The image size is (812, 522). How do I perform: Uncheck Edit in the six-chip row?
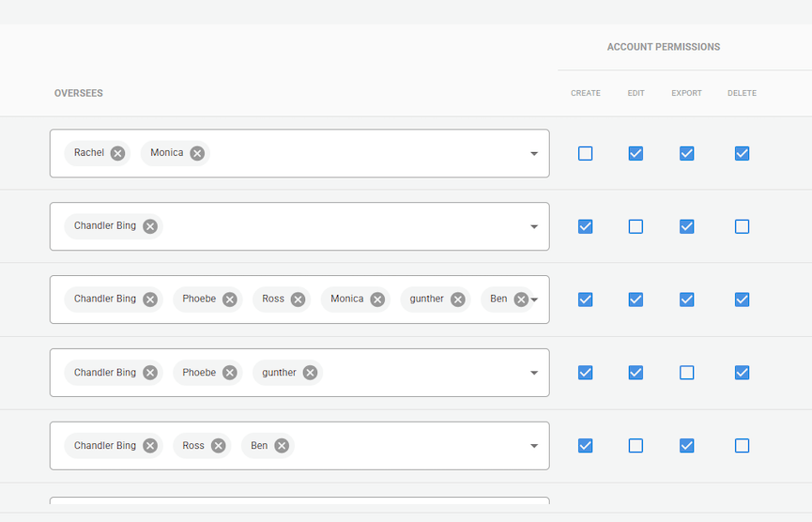(x=636, y=299)
